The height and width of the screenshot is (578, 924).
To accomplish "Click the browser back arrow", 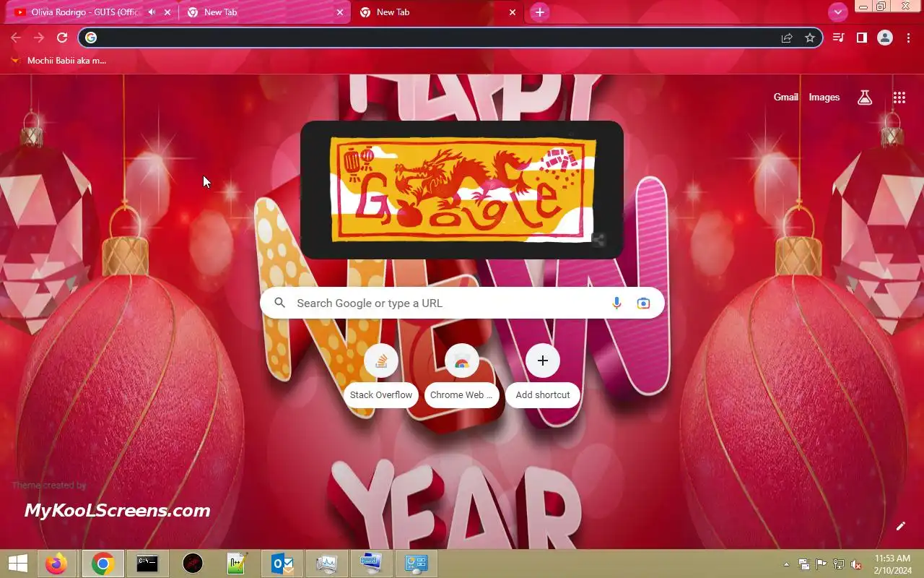I will pyautogui.click(x=16, y=38).
